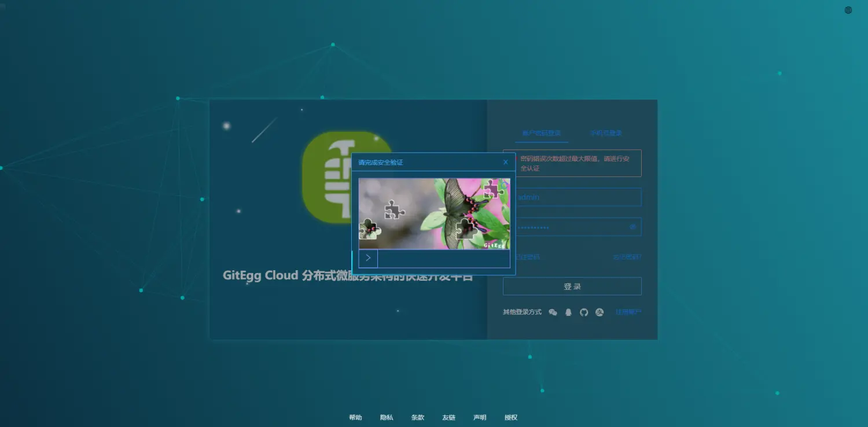Open the 忘记密码? link
This screenshot has width=868, height=427.
point(627,257)
